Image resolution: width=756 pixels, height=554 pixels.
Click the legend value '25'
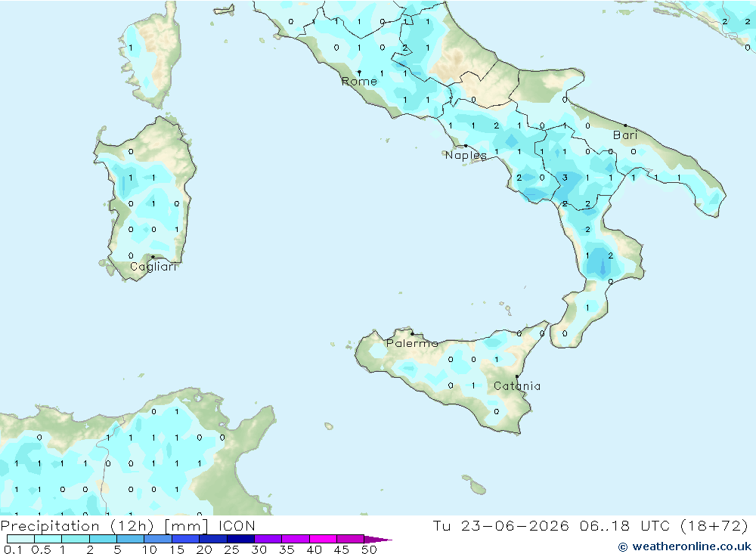(232, 549)
